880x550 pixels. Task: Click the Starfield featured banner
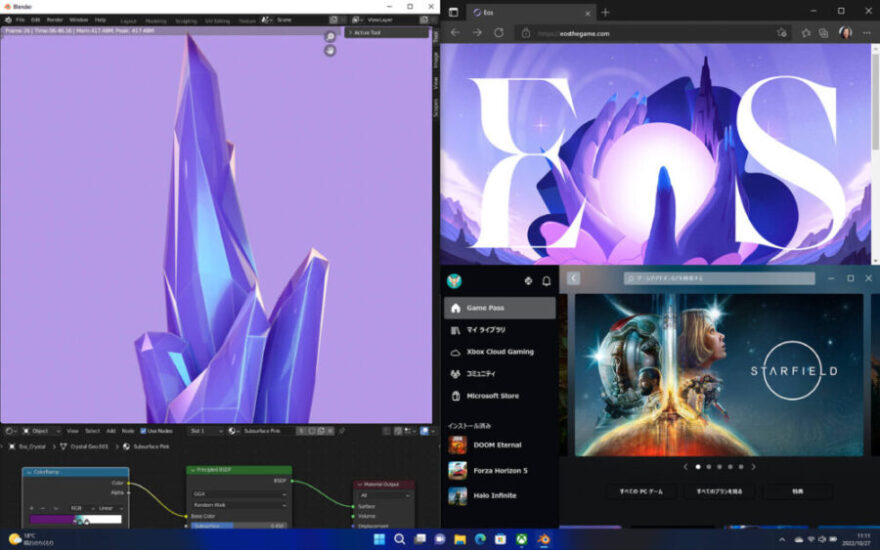(x=719, y=374)
